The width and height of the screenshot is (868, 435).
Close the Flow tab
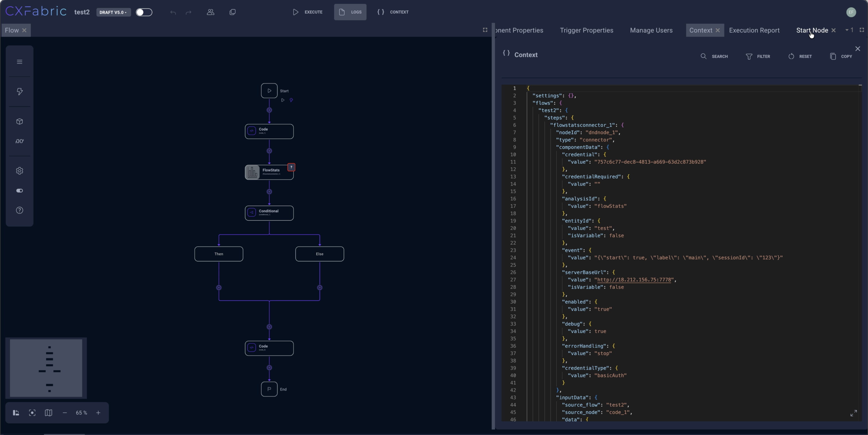24,30
